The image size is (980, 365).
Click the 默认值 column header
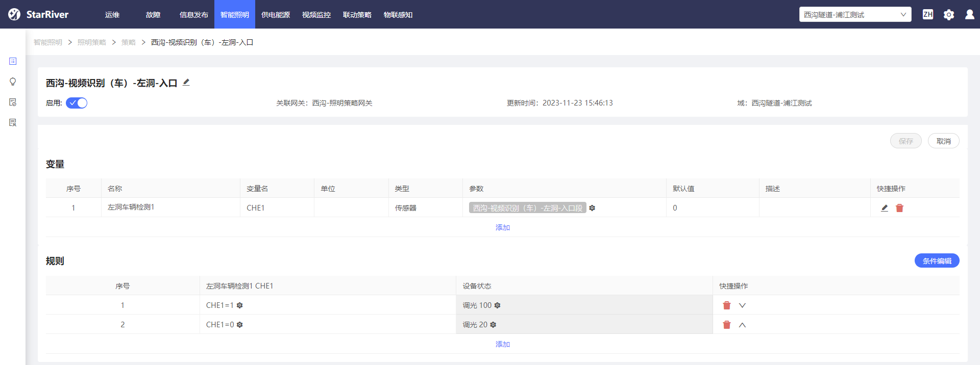[713, 188]
